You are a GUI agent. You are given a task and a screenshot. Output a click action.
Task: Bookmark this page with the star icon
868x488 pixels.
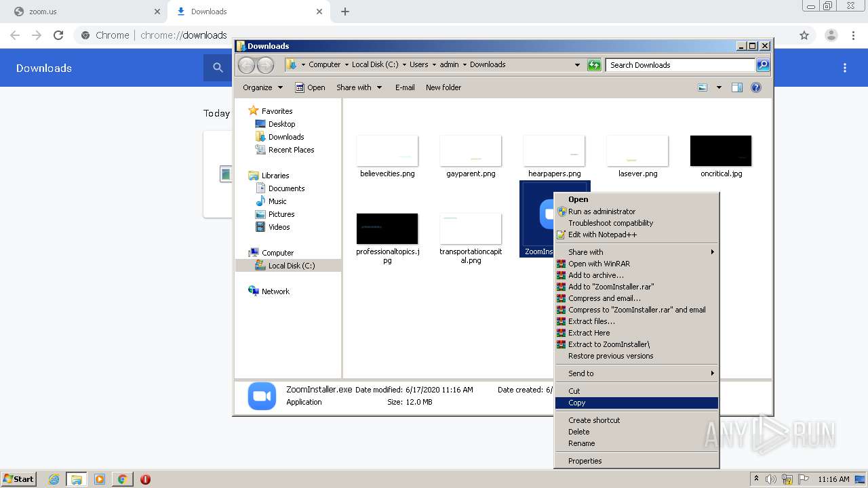(804, 35)
